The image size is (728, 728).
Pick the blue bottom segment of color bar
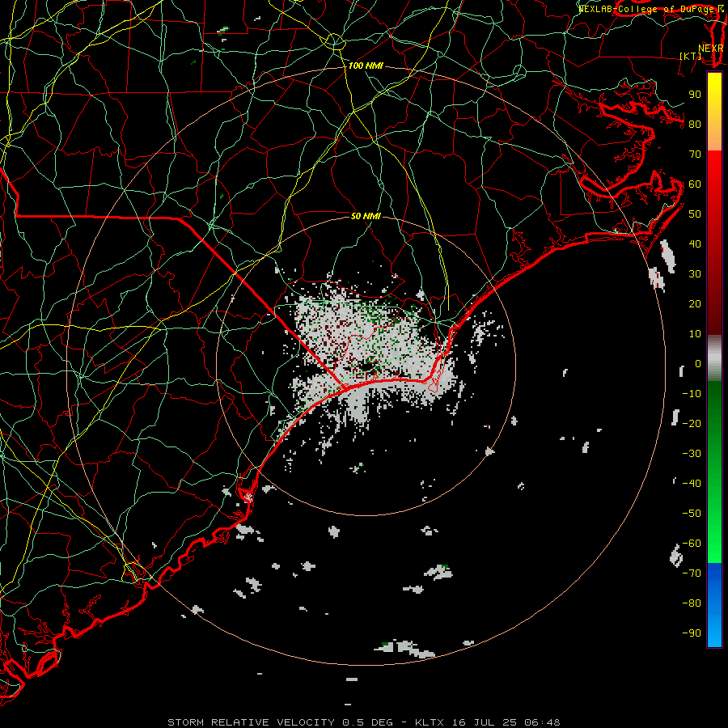[x=714, y=605]
